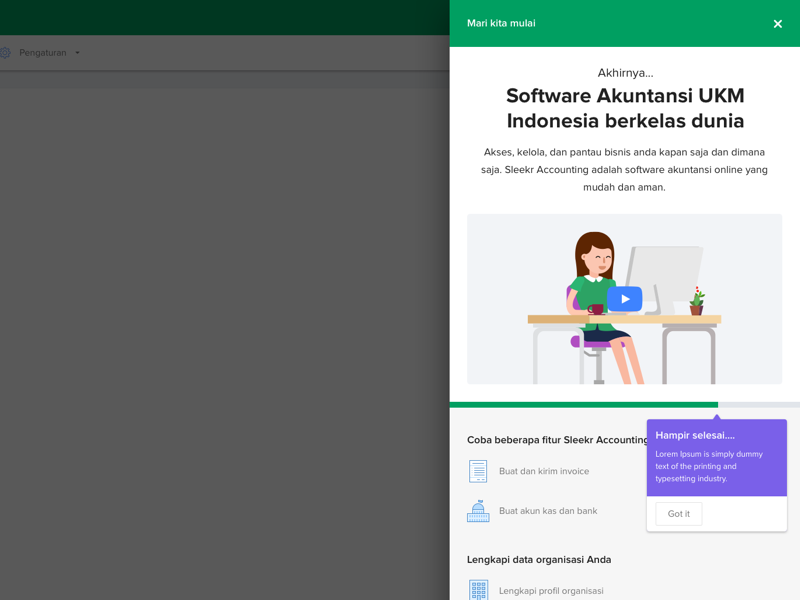Screen dimensions: 800x600
Task: Click the Mari kita mulai header title
Action: point(501,23)
